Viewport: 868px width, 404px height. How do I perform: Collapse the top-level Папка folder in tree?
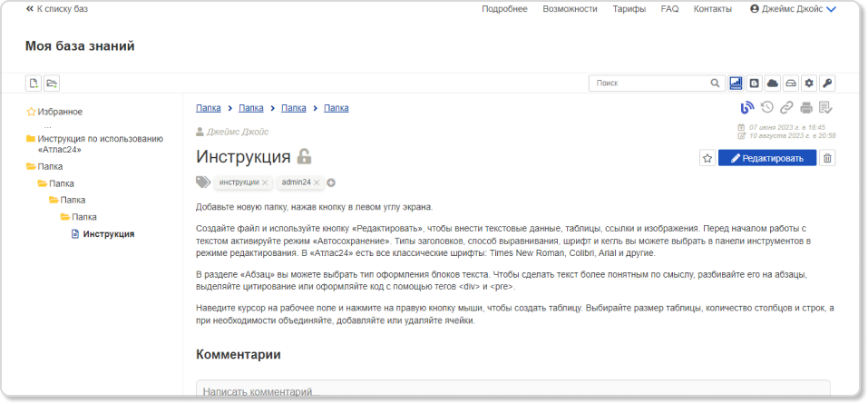pos(50,166)
